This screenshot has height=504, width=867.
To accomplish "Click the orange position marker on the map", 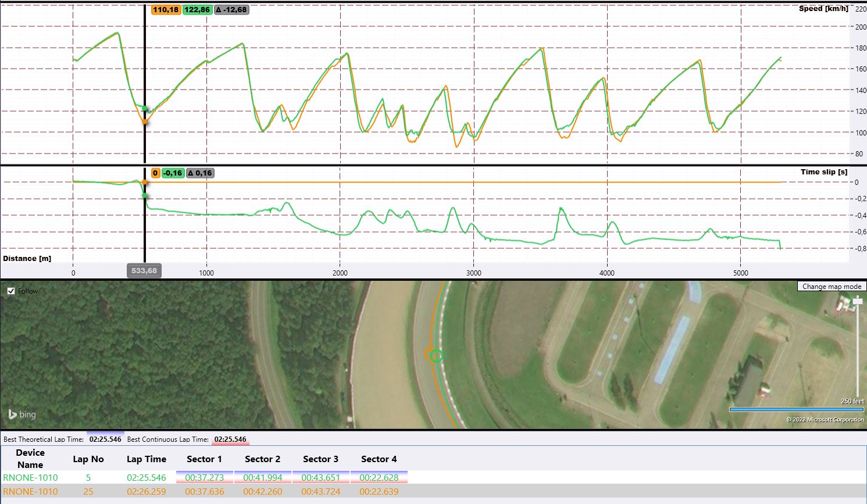I will 430,353.
